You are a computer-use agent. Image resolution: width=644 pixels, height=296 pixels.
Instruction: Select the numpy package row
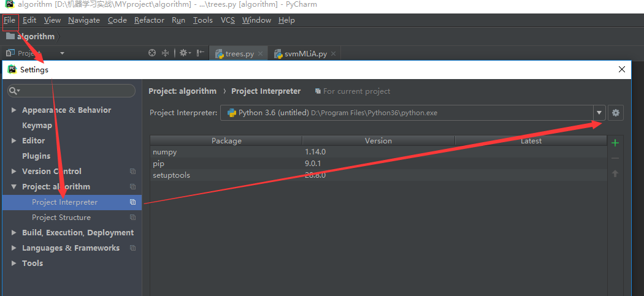[x=378, y=152]
